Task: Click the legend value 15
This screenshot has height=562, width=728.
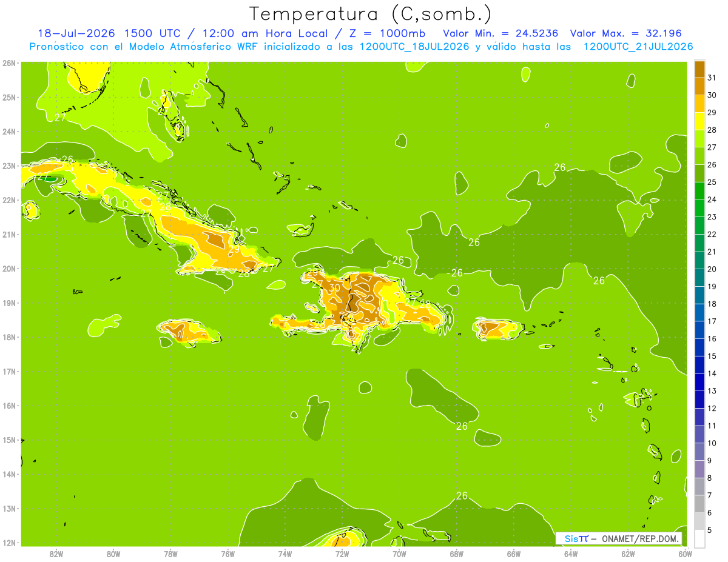Action: click(x=712, y=356)
